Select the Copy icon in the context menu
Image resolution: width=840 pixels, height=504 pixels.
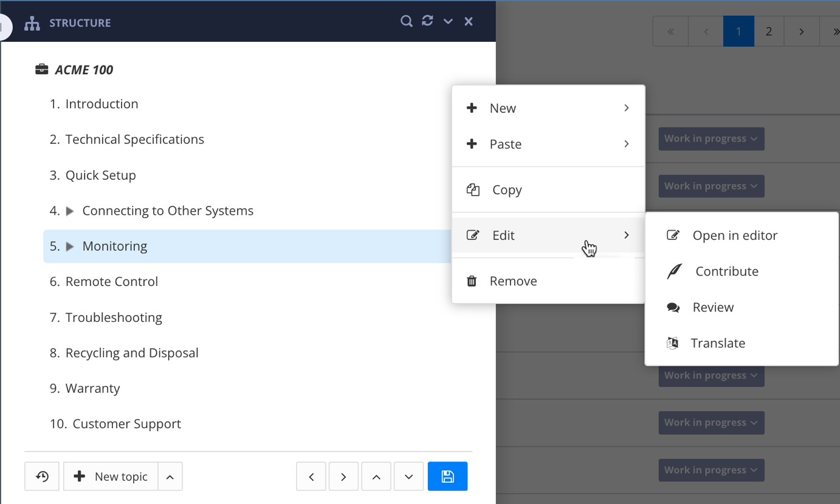[473, 189]
